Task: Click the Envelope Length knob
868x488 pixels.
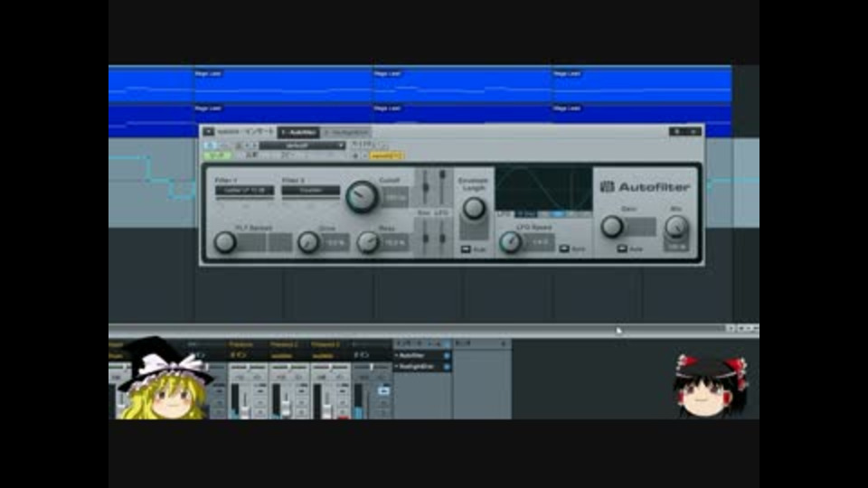Action: 473,208
